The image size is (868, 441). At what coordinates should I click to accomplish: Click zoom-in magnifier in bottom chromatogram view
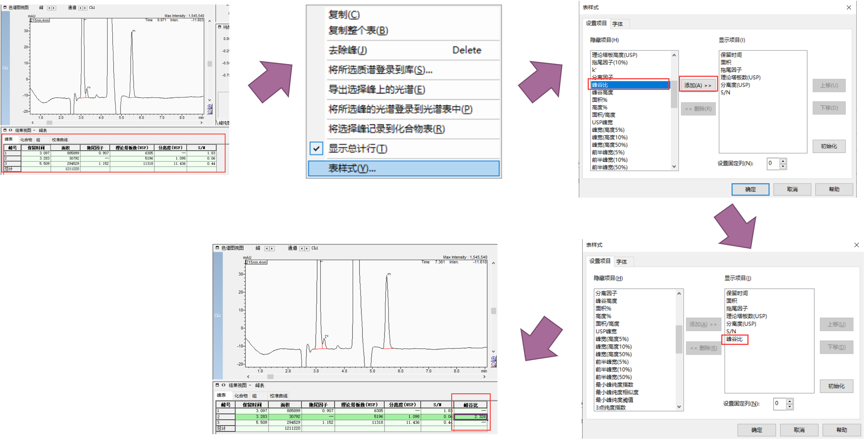tap(493, 358)
